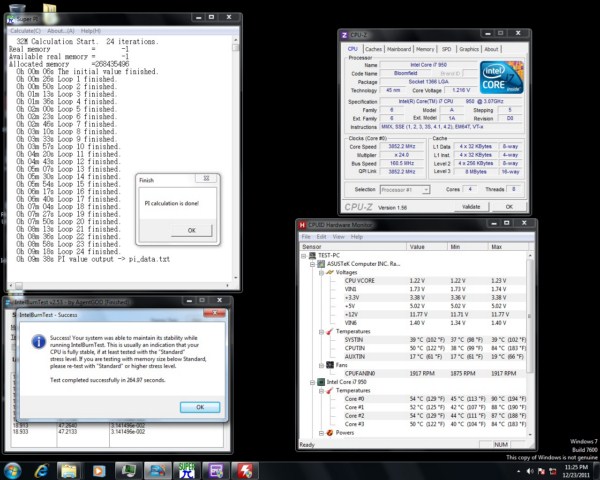Collapse Temperatures group above Core #0

tap(321, 391)
